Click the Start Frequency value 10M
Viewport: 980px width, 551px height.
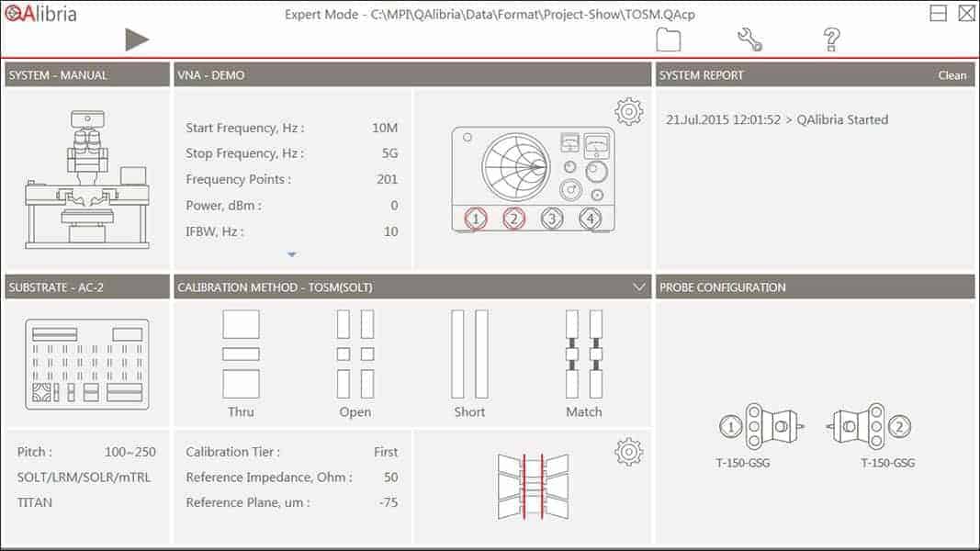coord(385,129)
